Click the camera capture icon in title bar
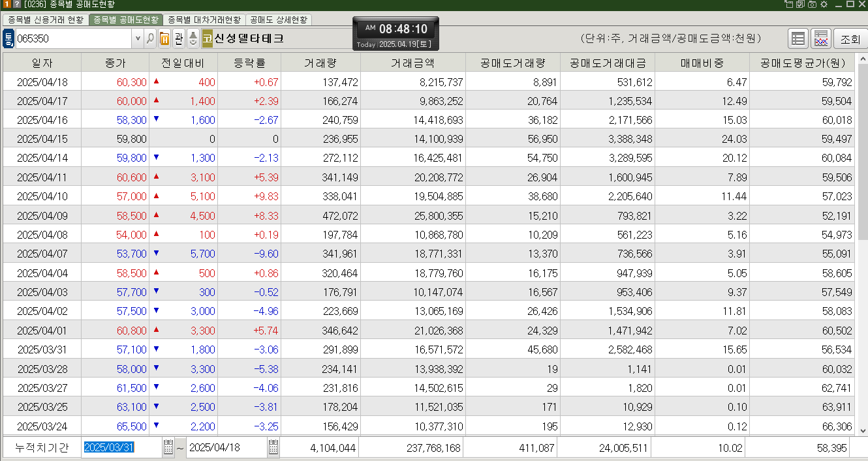 813,4
